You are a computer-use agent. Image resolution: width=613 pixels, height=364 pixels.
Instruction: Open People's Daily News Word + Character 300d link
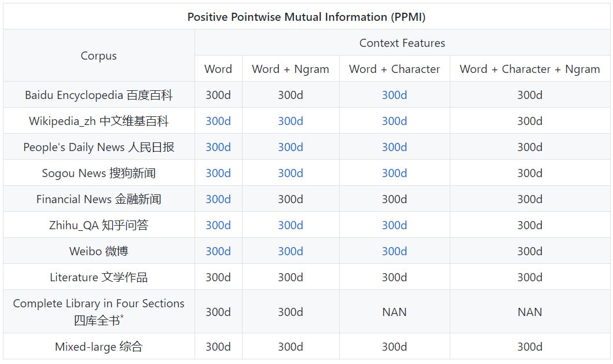394,147
